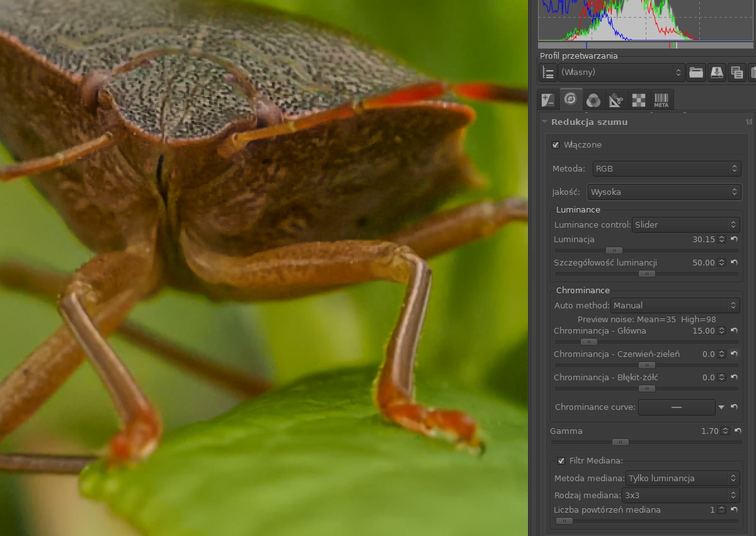
Task: Open the Metoda dropdown set to RGB
Action: [x=665, y=169]
